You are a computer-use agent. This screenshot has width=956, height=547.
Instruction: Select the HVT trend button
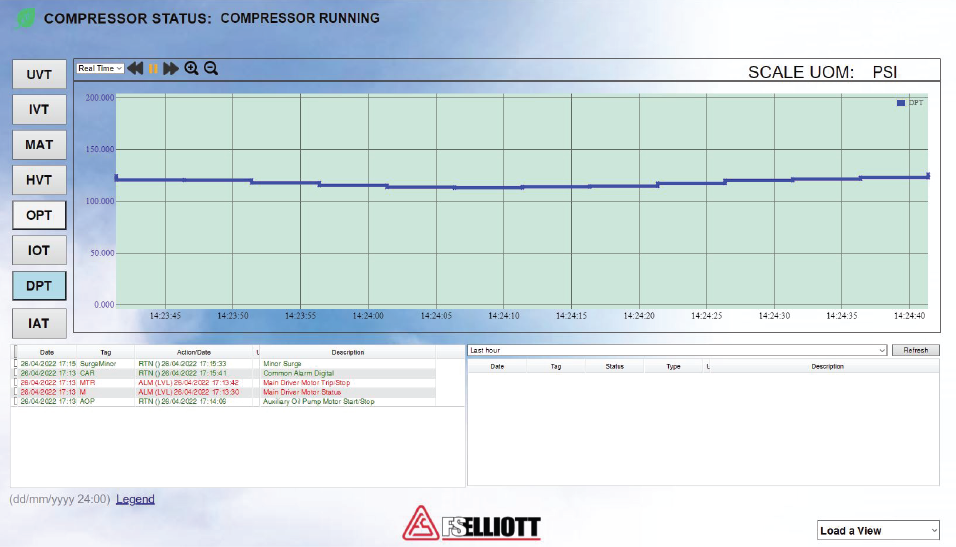point(39,180)
